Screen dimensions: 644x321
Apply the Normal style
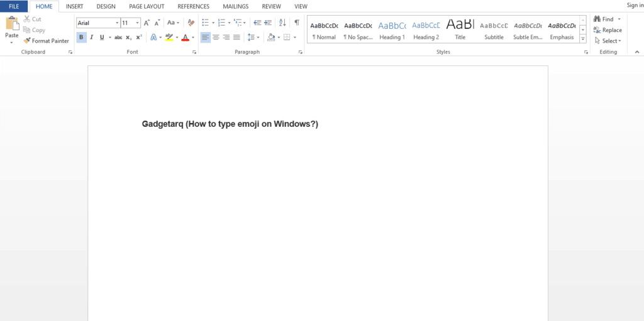324,30
